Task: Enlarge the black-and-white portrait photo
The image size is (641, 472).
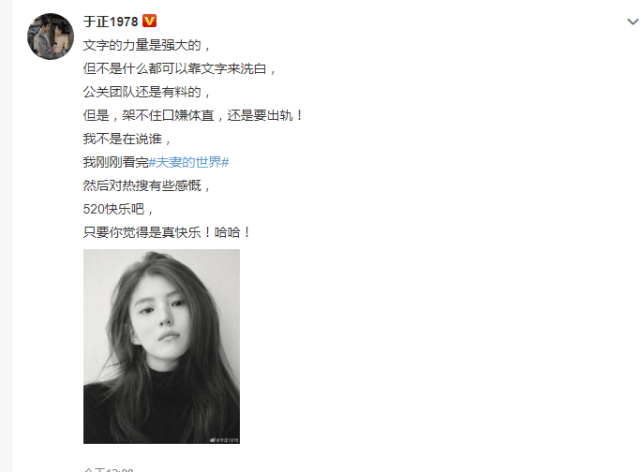Action: tap(161, 347)
